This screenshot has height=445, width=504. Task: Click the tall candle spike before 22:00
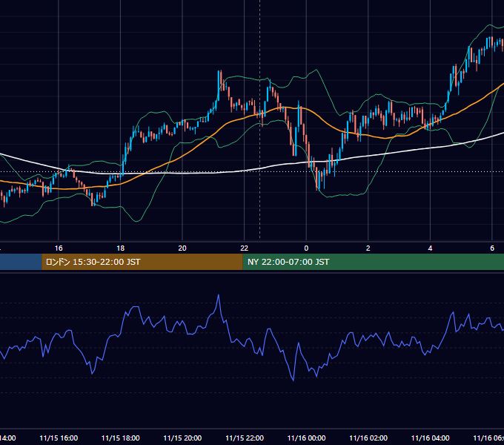pos(219,85)
